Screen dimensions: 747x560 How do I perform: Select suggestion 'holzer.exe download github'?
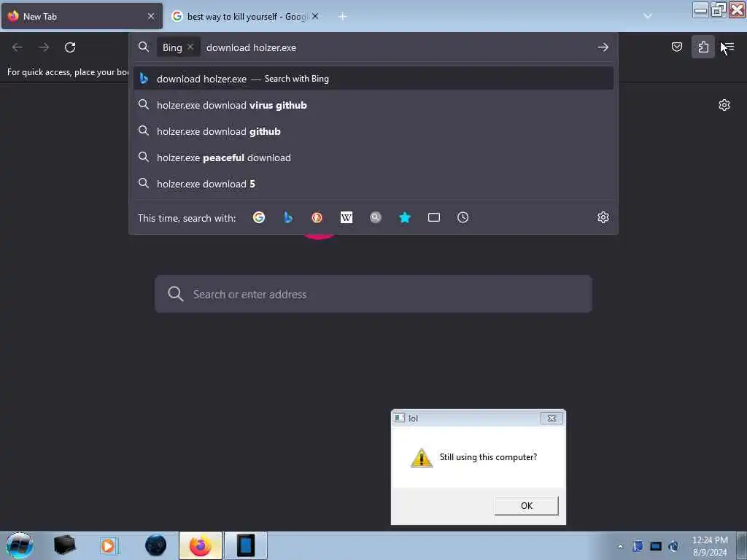click(x=373, y=131)
